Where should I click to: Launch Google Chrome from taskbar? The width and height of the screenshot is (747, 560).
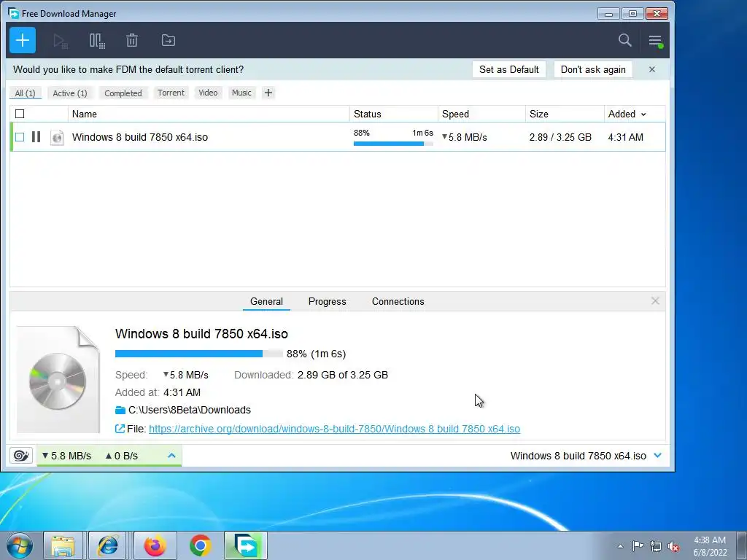coord(200,545)
